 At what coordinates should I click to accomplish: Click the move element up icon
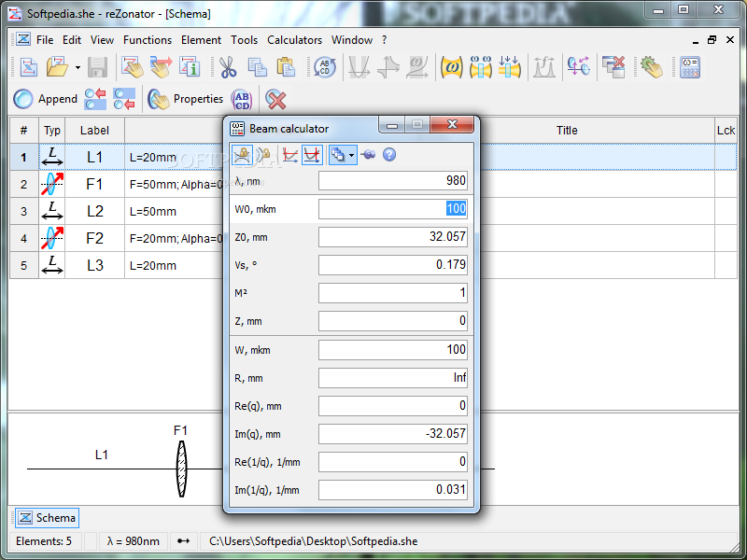[95, 99]
